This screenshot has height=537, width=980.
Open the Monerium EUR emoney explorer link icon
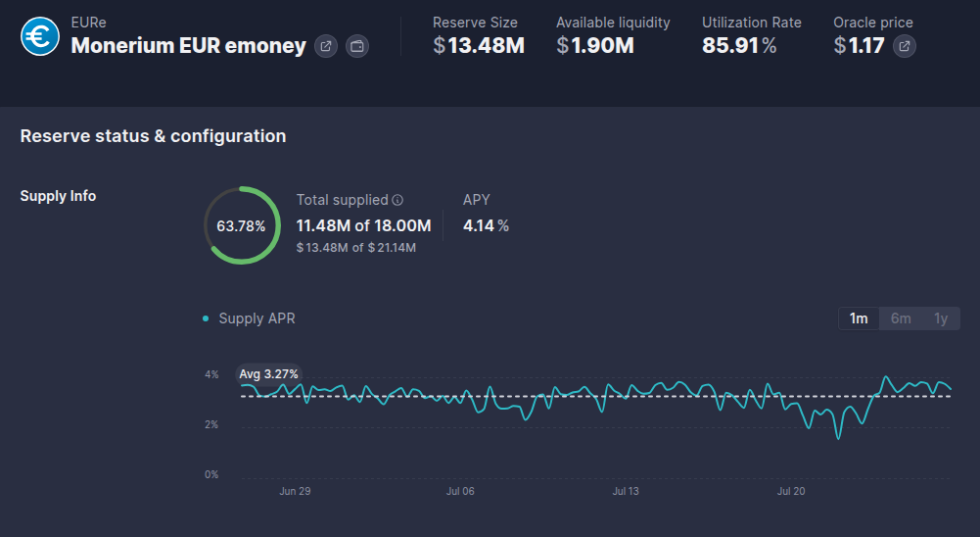326,46
